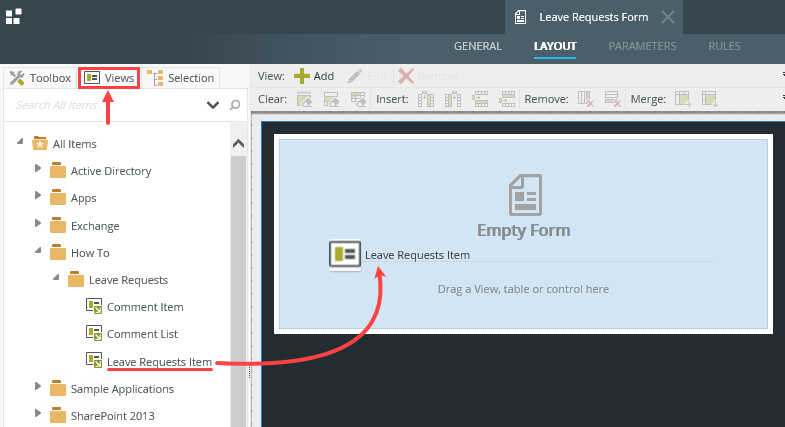This screenshot has width=785, height=427.
Task: Open the search options dropdown arrow
Action: pos(213,104)
